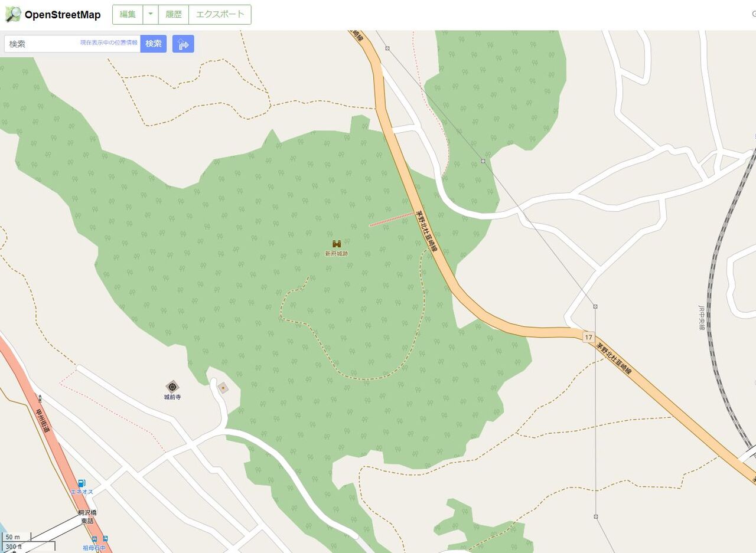Image resolution: width=756 pixels, height=553 pixels.
Task: Open the directions arrow button
Action: 183,44
